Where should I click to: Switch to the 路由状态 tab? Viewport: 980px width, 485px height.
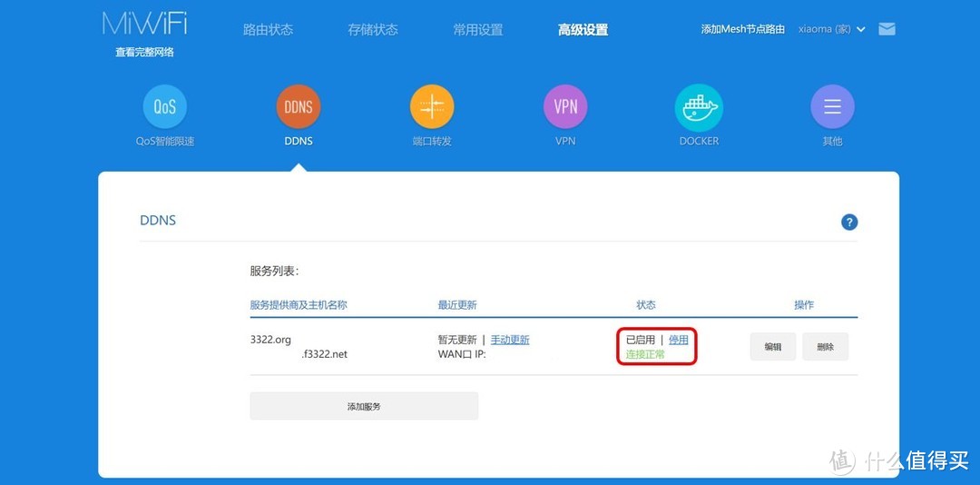coord(268,29)
